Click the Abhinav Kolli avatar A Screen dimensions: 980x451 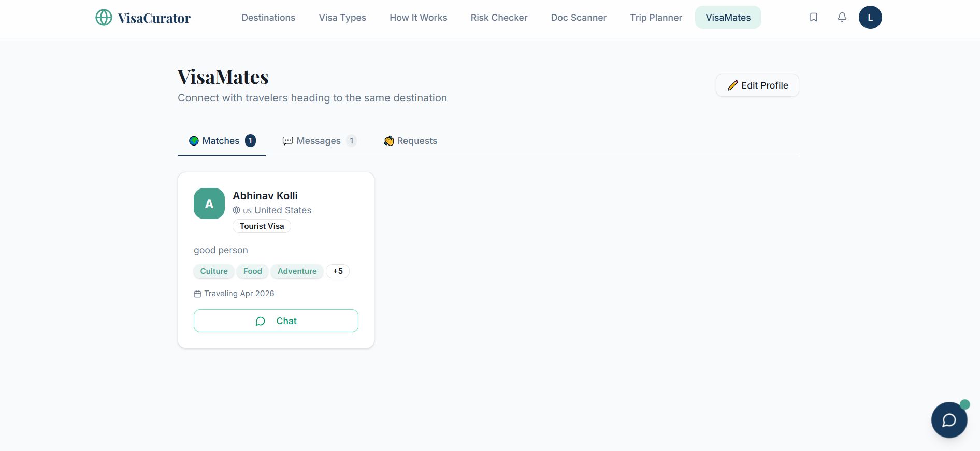(209, 203)
